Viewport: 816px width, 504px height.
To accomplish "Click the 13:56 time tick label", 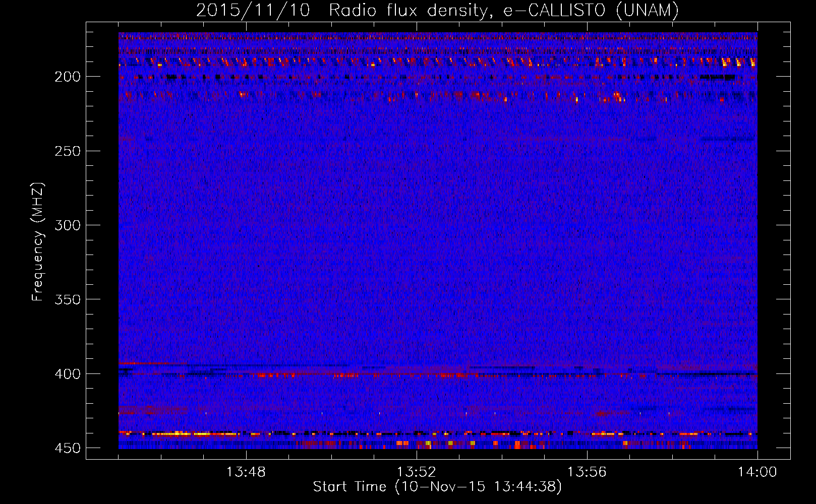I will 587,472.
